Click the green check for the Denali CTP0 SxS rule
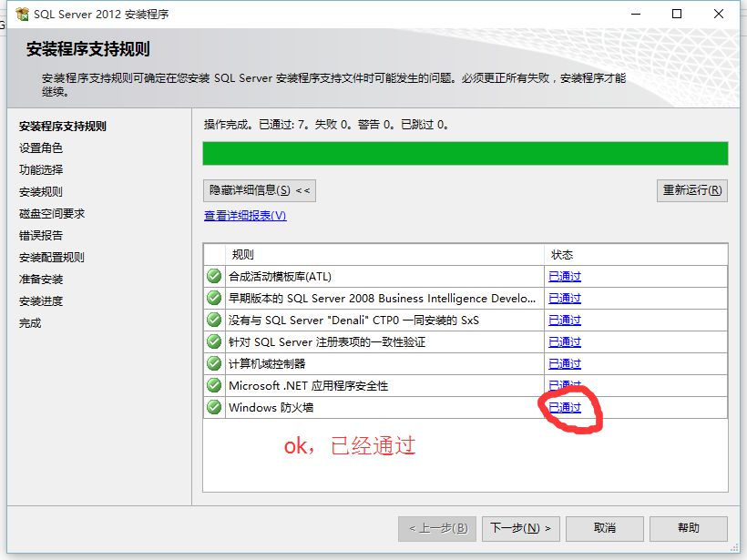The image size is (747, 560). click(x=212, y=320)
